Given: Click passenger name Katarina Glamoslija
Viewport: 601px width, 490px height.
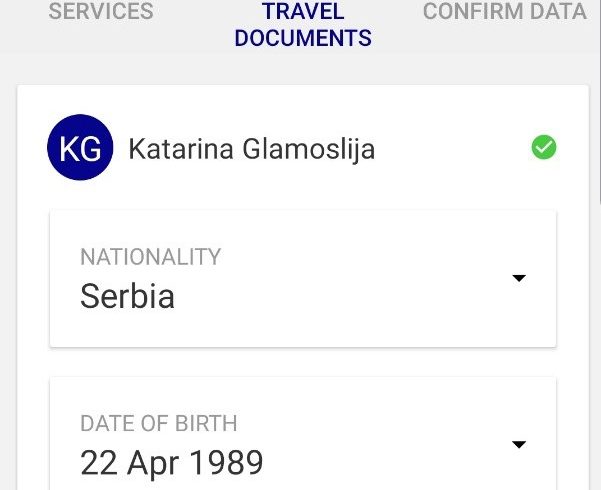Looking at the screenshot, I should click(251, 149).
